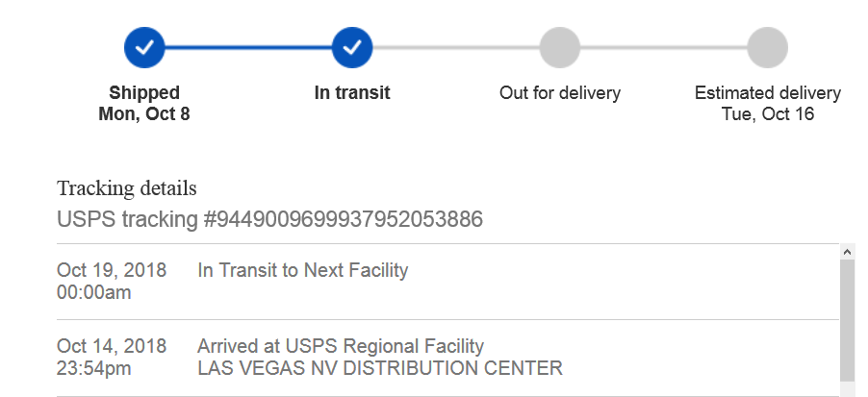This screenshot has height=397, width=868.
Task: Click the gray progress line before Out for delivery
Action: [x=456, y=47]
